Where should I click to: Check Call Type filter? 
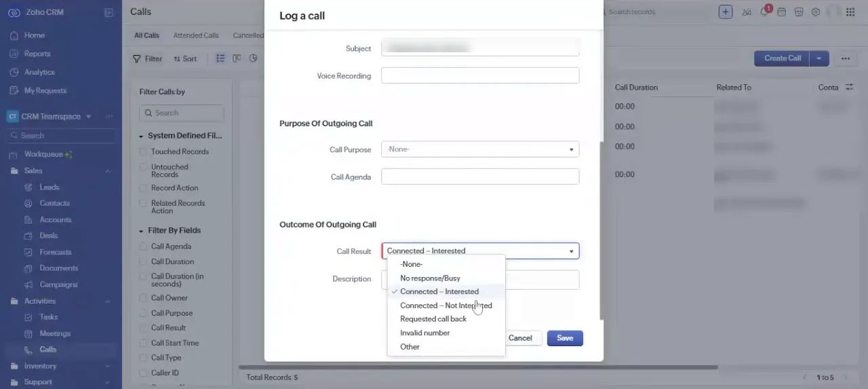(x=143, y=358)
